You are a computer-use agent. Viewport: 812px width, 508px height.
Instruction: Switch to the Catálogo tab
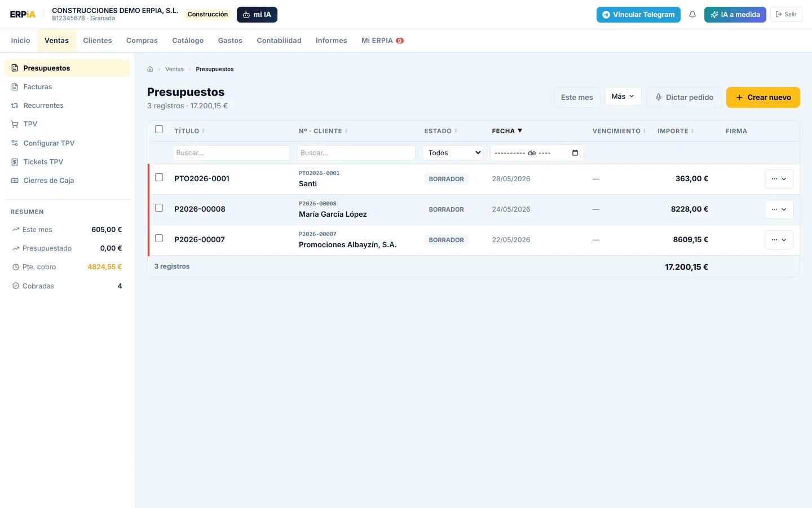tap(188, 41)
